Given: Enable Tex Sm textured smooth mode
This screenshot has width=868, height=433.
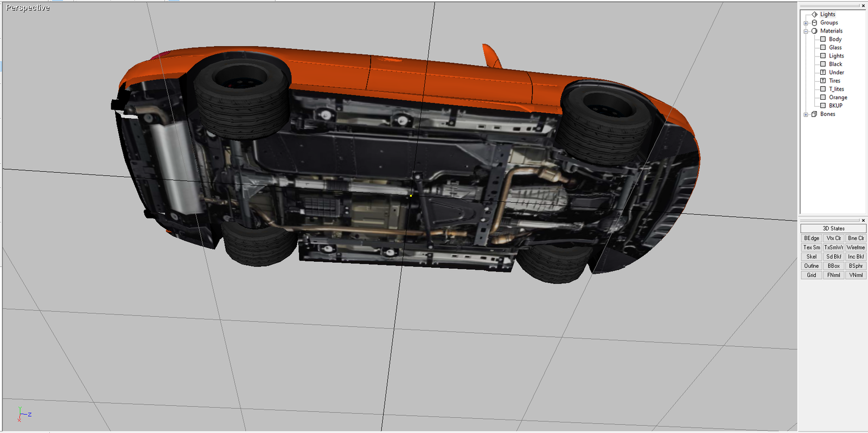Looking at the screenshot, I should pos(812,248).
